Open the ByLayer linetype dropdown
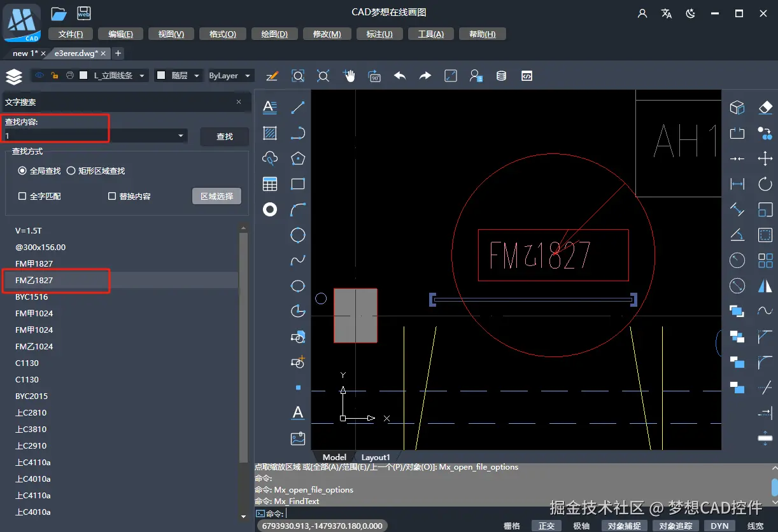This screenshot has width=778, height=532. point(230,76)
